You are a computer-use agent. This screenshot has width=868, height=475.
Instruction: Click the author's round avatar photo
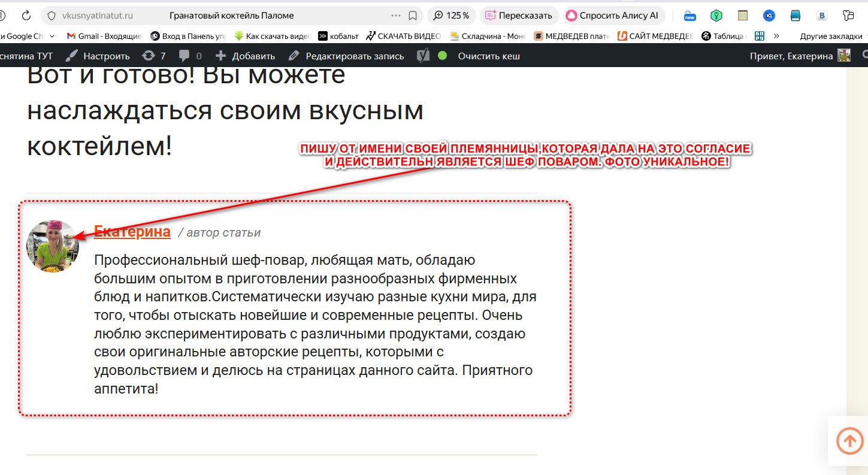pyautogui.click(x=53, y=246)
